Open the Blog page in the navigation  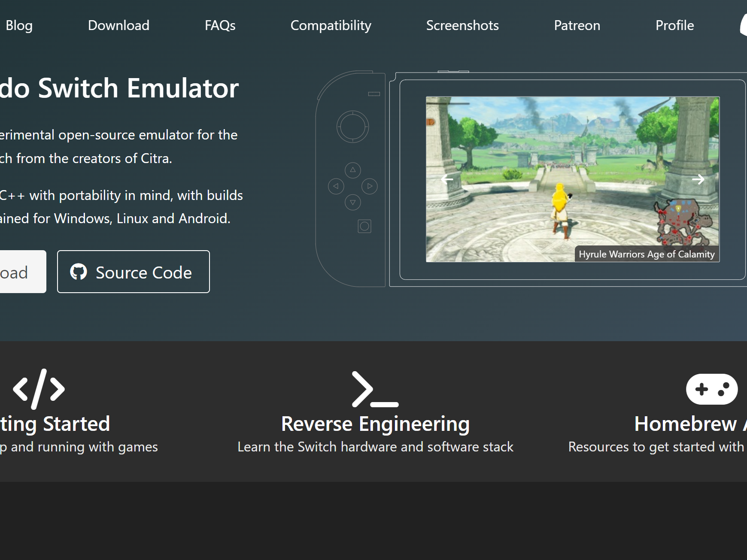19,25
